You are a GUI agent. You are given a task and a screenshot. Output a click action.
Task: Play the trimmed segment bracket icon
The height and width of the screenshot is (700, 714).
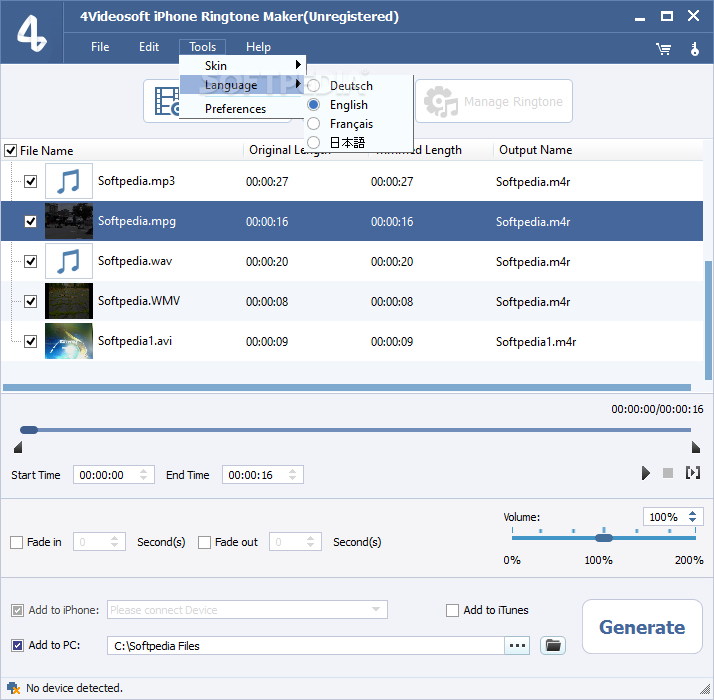pyautogui.click(x=693, y=473)
